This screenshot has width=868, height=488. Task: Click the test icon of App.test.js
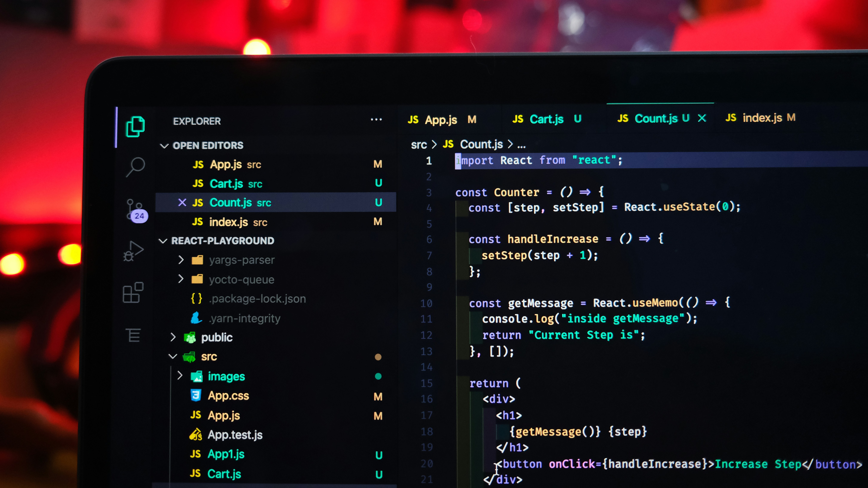(x=196, y=435)
